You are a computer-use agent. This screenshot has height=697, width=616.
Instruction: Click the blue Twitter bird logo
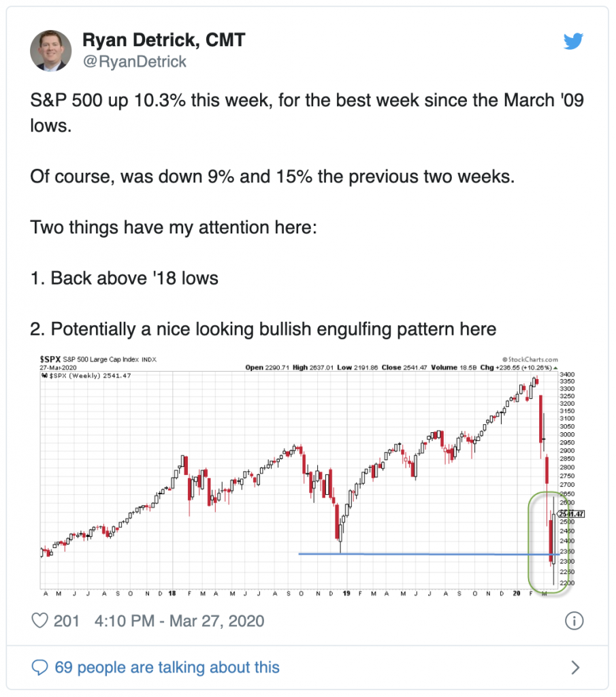(573, 42)
